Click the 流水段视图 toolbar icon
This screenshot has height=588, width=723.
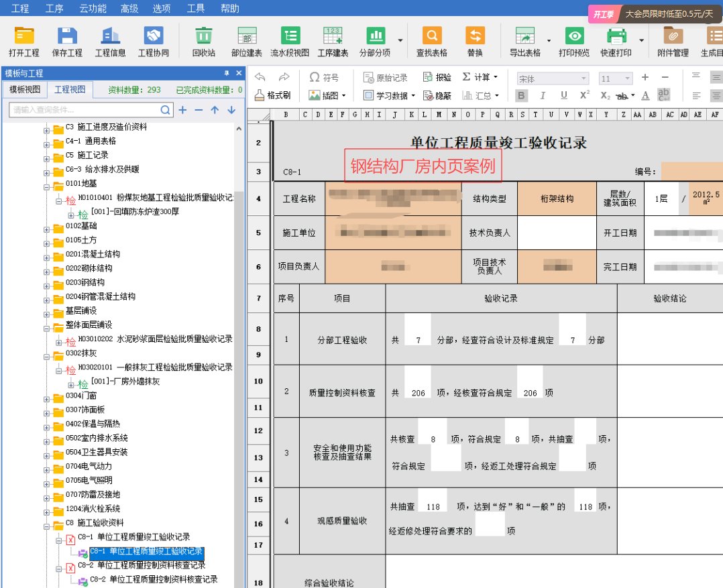pos(291,40)
